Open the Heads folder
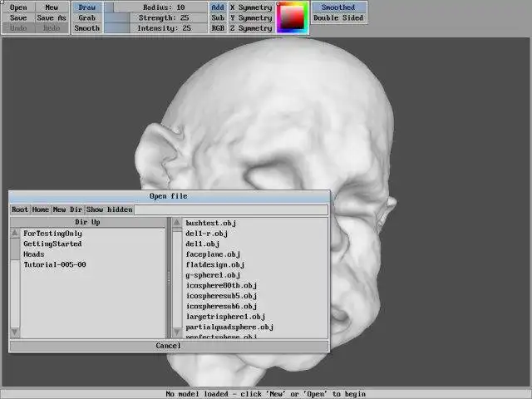Image resolution: width=532 pixels, height=399 pixels. [34, 254]
